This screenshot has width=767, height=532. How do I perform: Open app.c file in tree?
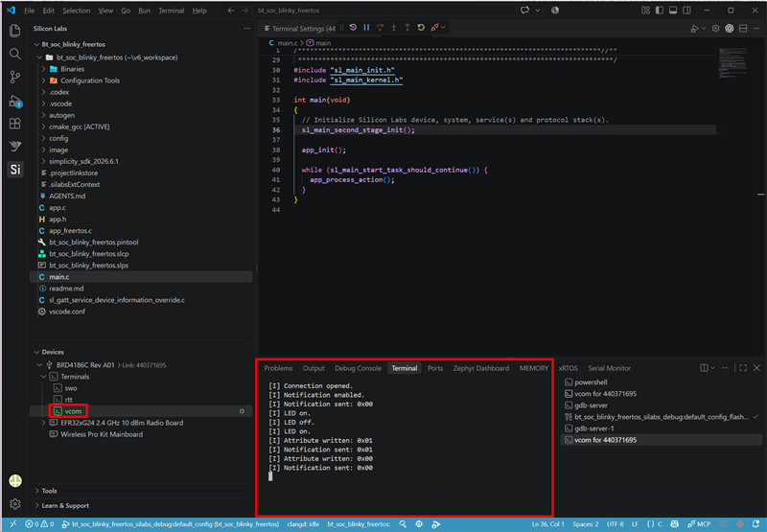58,208
